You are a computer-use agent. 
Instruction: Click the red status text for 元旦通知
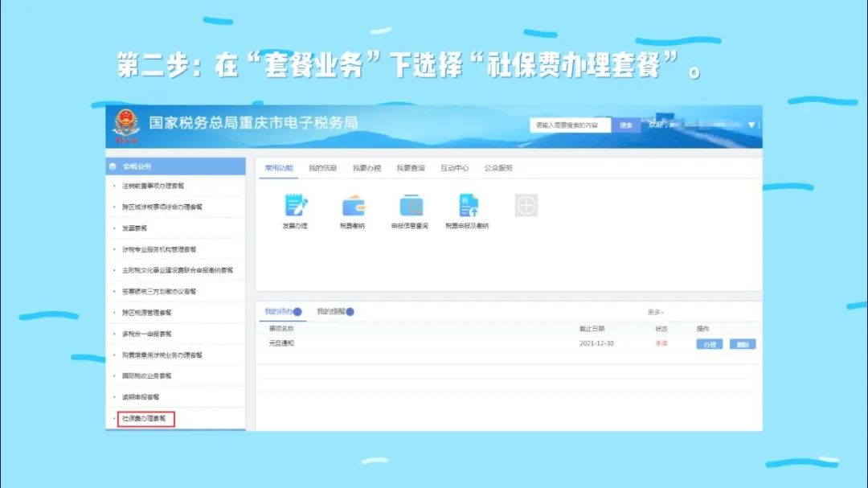[661, 343]
